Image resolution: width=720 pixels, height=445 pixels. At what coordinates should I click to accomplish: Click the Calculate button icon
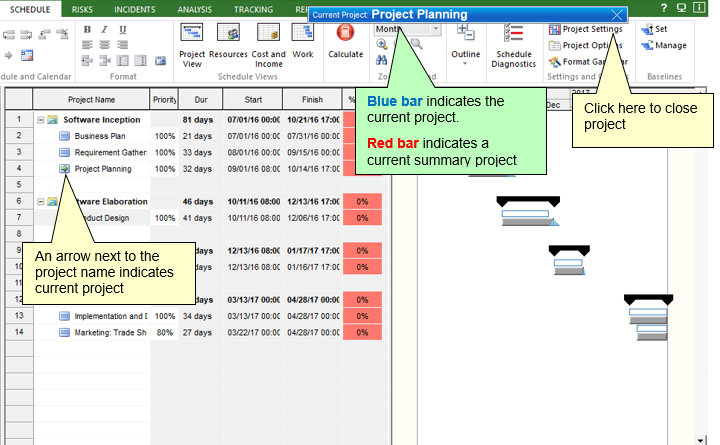tap(345, 37)
